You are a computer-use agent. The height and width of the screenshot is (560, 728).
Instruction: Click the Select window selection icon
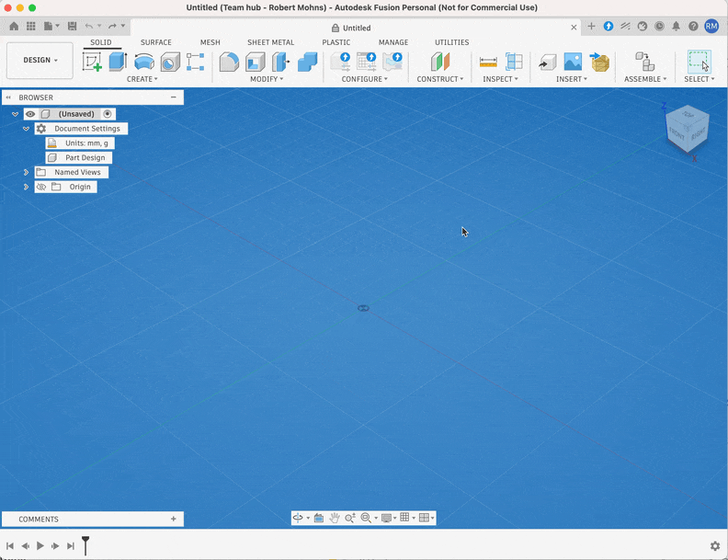pyautogui.click(x=700, y=62)
